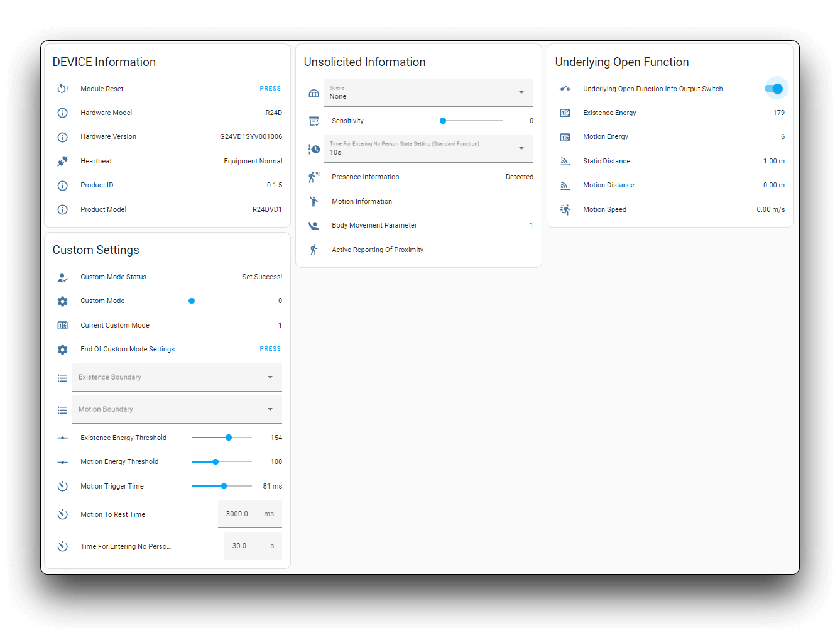Screen dimensions: 840x635
Task: Expand the Motion Boundary dropdown
Action: (x=177, y=409)
